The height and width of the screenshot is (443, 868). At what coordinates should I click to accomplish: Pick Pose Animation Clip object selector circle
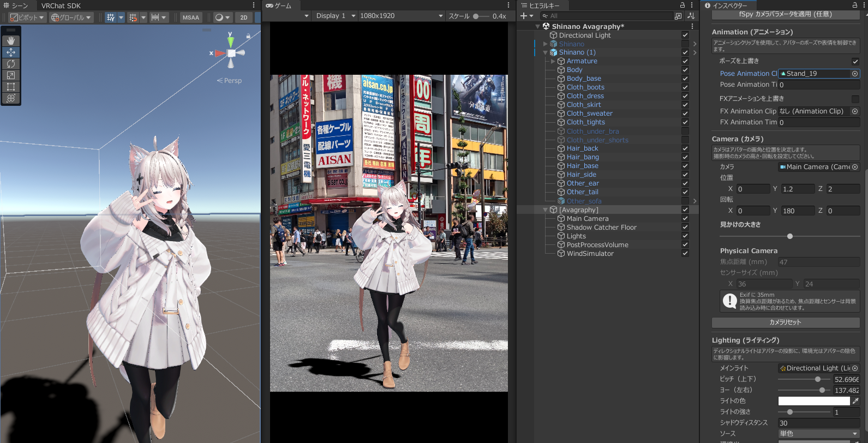point(855,74)
